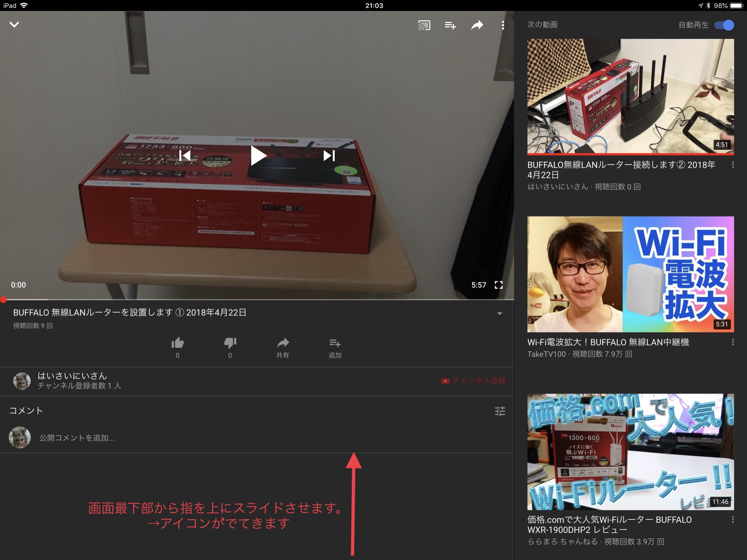This screenshot has width=747, height=560.
Task: Seek along the video progress bar
Action: point(257,300)
